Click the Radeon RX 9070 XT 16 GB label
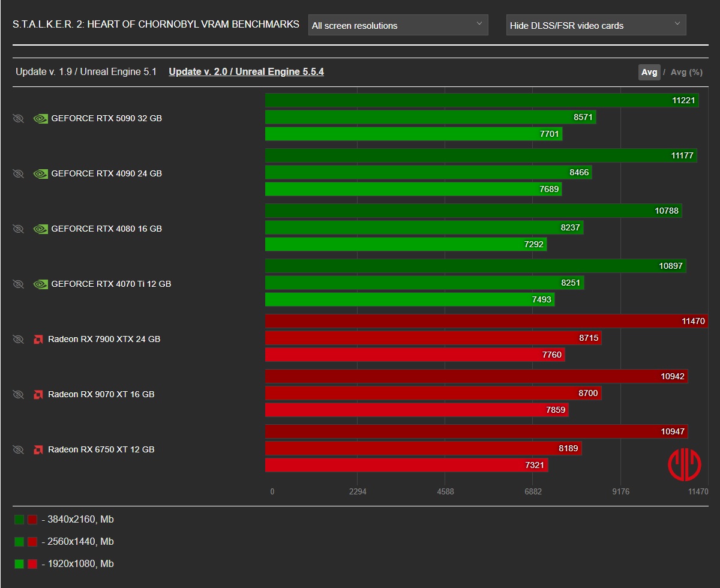The height and width of the screenshot is (588, 720). click(101, 394)
